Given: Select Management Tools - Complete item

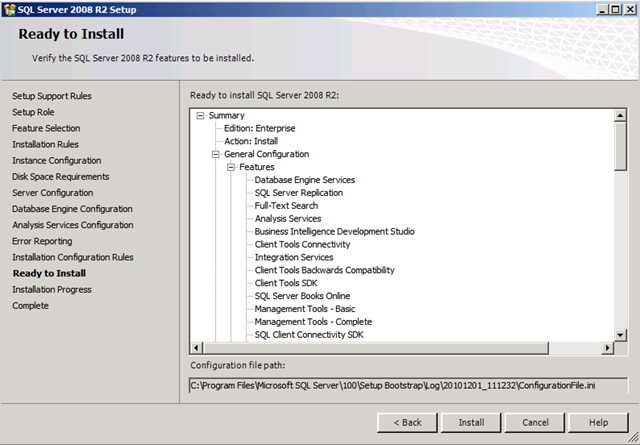Looking at the screenshot, I should pos(313,322).
